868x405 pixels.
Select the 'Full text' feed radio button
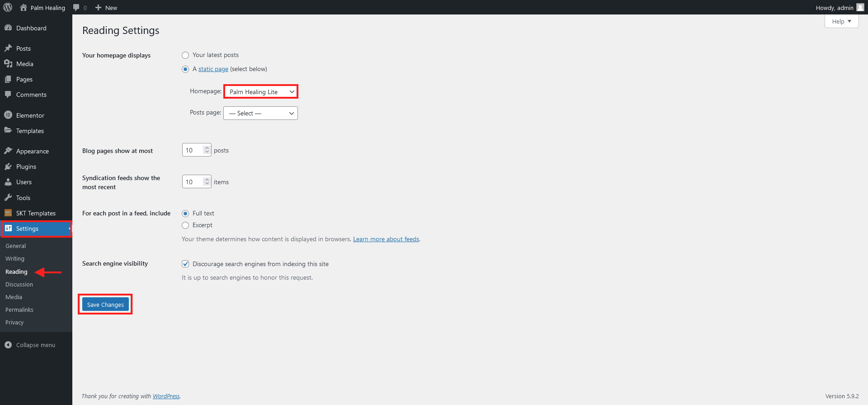tap(185, 214)
